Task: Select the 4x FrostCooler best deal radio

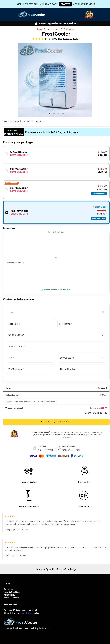Action: tap(7, 212)
